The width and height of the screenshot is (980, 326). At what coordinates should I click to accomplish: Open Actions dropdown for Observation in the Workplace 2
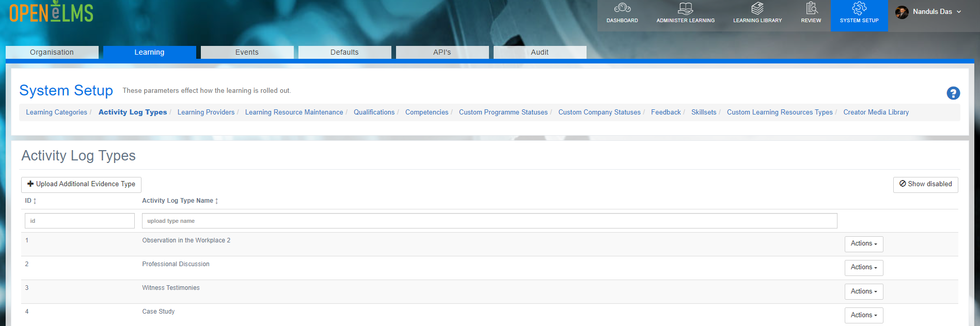864,244
